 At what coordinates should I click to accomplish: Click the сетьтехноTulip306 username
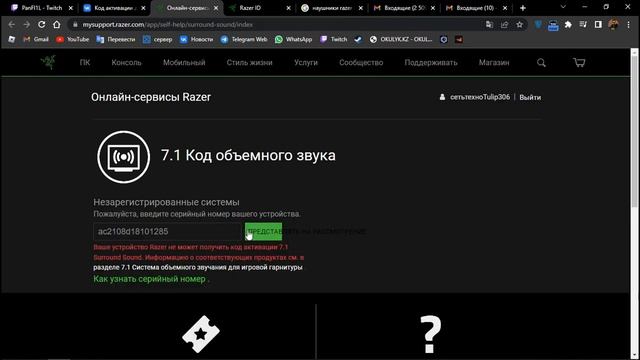480,97
